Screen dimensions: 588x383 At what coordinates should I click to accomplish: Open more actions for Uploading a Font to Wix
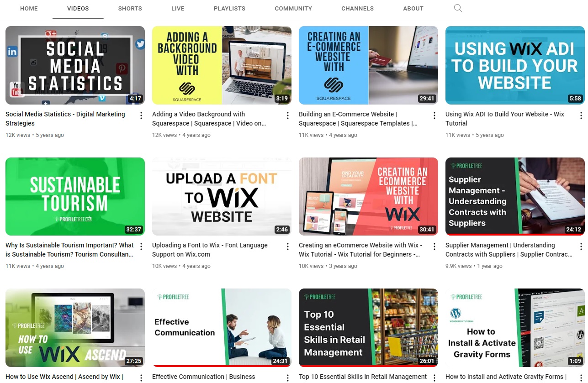[288, 247]
